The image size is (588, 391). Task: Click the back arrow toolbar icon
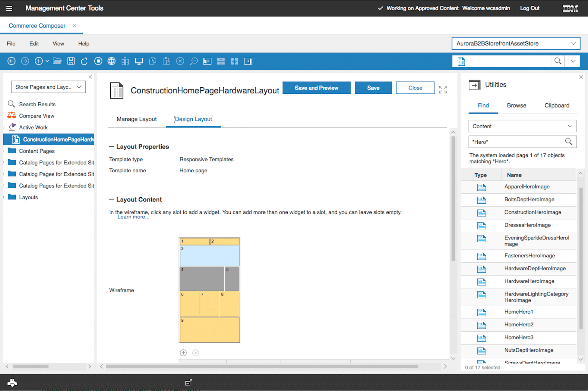point(11,61)
